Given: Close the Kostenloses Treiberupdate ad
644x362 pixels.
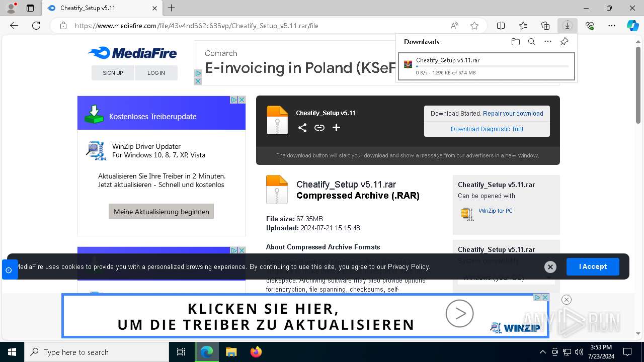Looking at the screenshot, I should (x=242, y=100).
